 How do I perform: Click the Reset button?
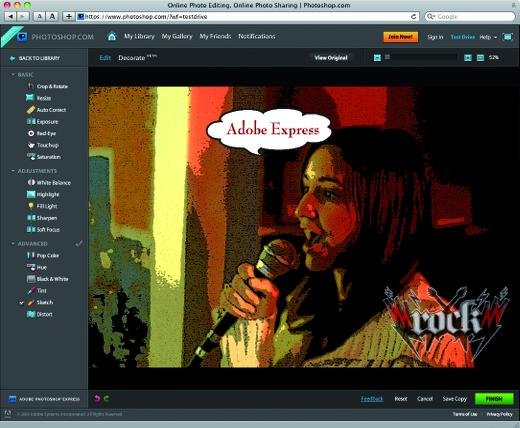401,399
